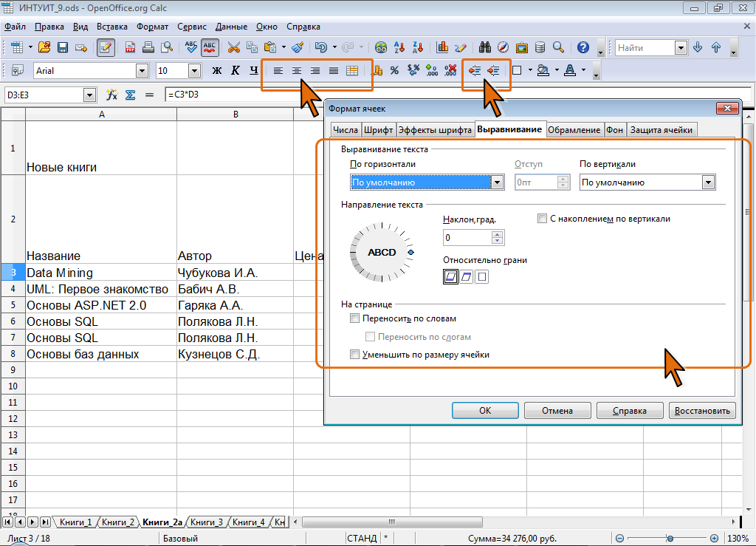756x546 pixels.
Task: Open the Вставка menu
Action: point(112,27)
